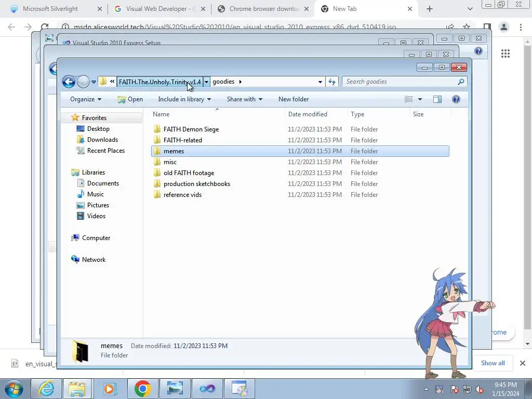Select the reference vids folder
This screenshot has width=532, height=399.
300,195
